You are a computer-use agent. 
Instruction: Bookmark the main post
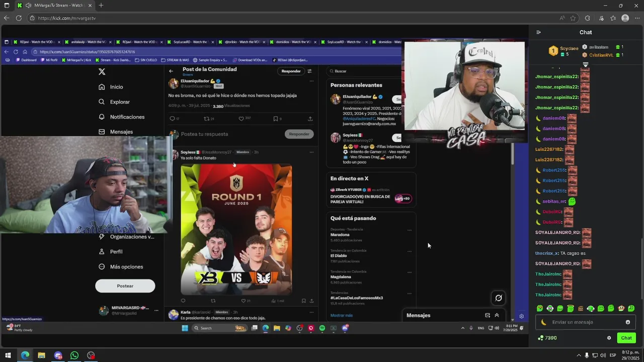tap(275, 119)
